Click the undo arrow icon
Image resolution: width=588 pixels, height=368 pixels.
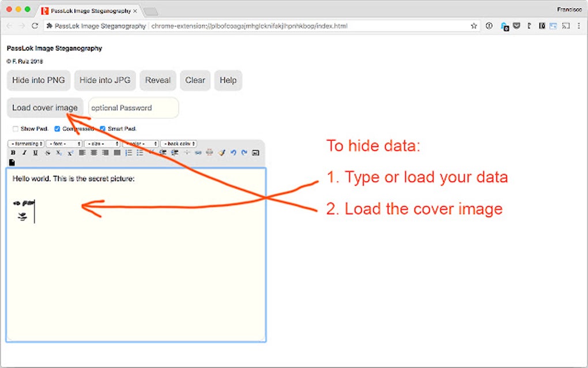(233, 152)
